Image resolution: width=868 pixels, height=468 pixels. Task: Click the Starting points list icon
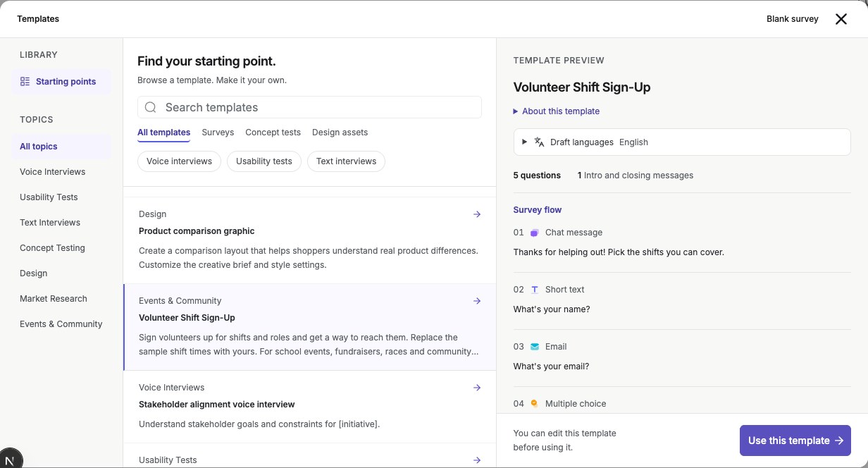click(25, 82)
